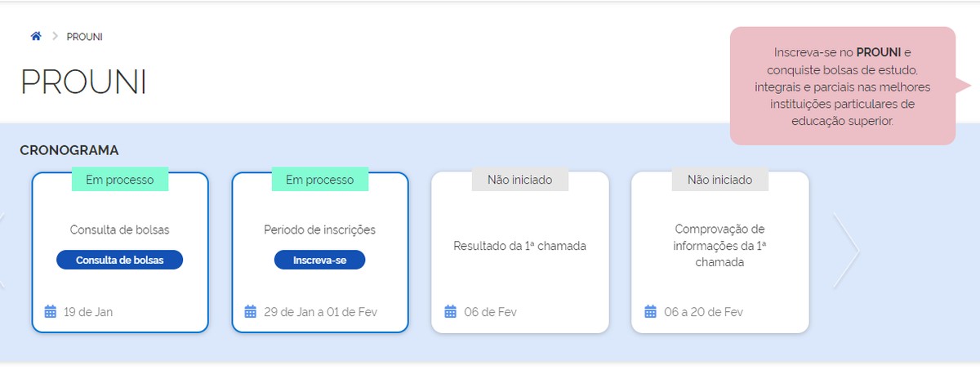Click the large PROUNI page title
Image resolution: width=980 pixels, height=392 pixels.
click(83, 82)
